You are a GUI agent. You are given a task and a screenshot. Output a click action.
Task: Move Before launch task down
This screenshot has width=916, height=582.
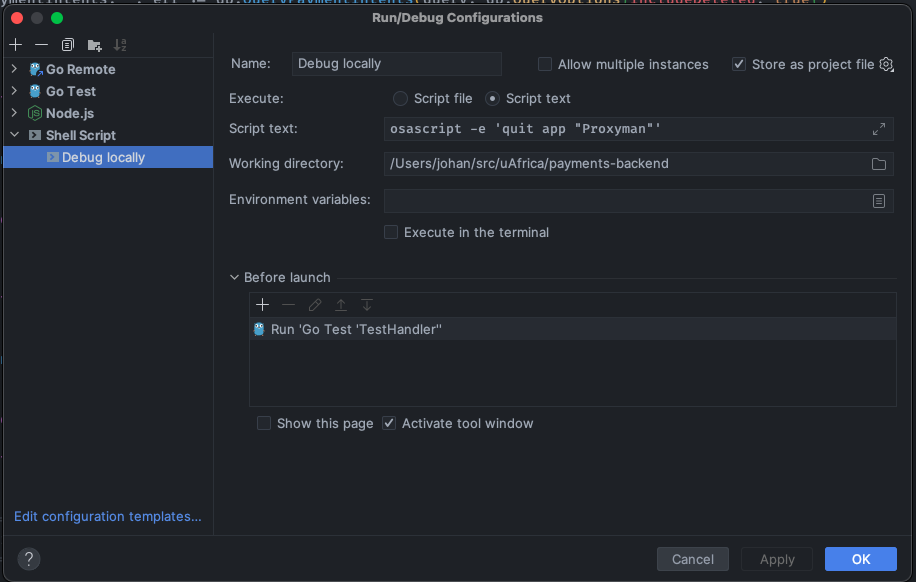click(x=367, y=305)
